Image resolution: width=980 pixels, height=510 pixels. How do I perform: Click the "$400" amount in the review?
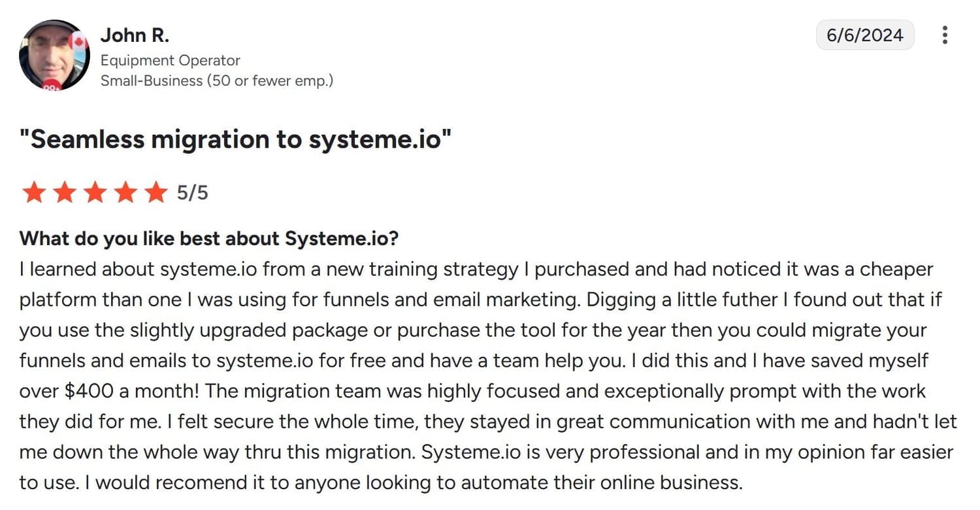(89, 391)
